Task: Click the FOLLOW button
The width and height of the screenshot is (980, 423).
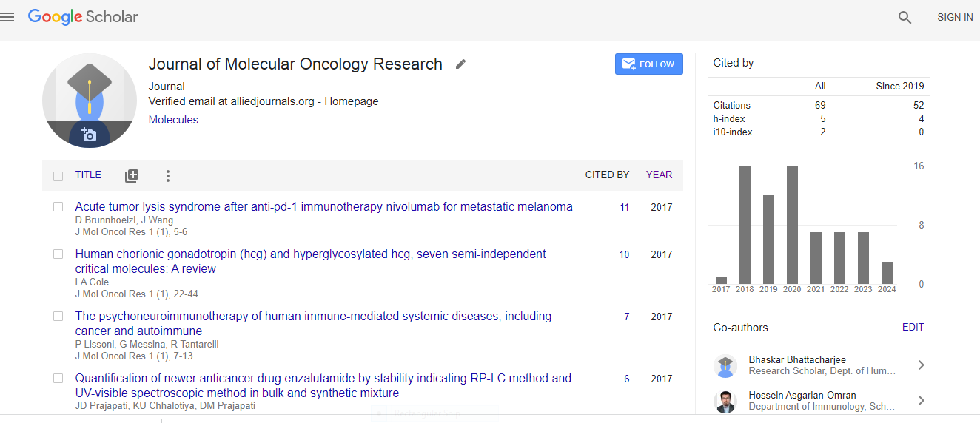Action: (648, 64)
